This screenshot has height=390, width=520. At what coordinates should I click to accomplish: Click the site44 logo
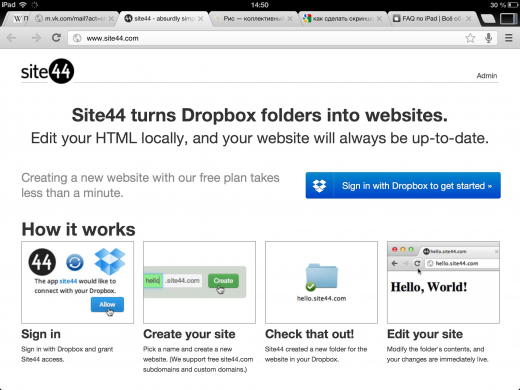[47, 71]
